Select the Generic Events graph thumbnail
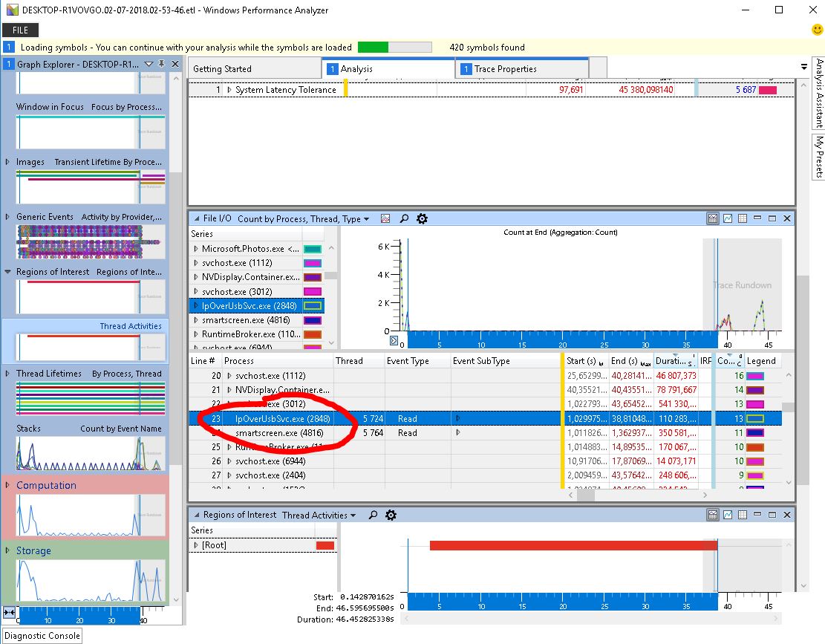 point(91,241)
